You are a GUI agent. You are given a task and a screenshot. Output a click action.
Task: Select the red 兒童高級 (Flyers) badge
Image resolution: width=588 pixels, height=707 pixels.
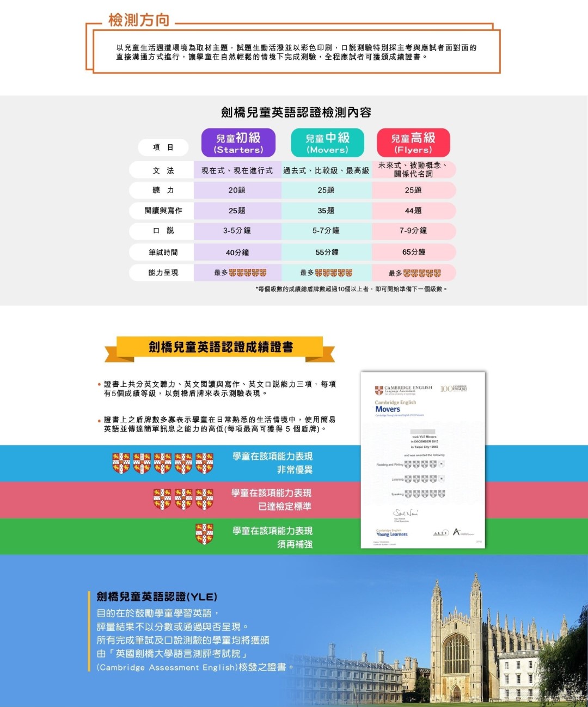click(x=413, y=143)
